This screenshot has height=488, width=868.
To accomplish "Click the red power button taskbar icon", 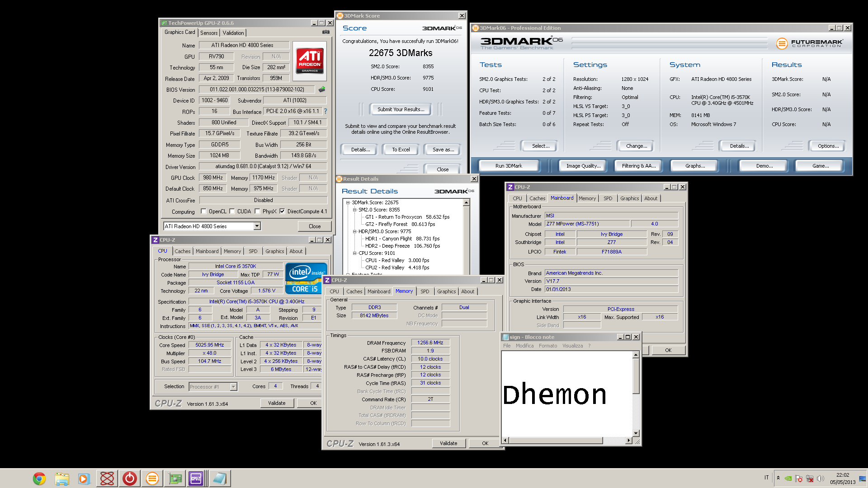I will (130, 479).
